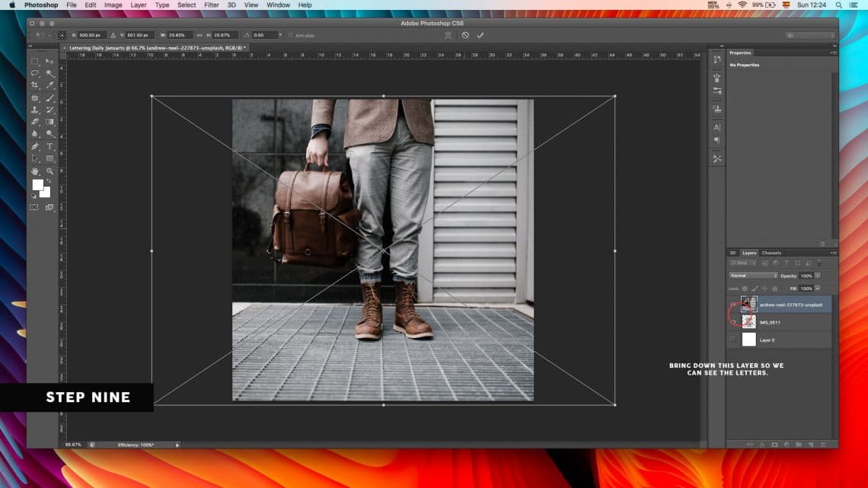Select the Path Selection tool
868x488 pixels.
35,159
